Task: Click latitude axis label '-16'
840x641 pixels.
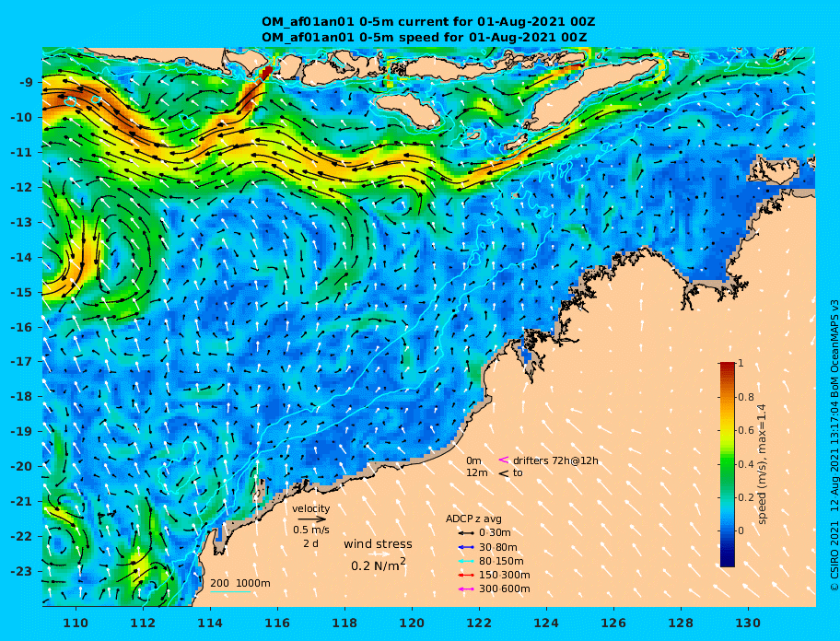Action: [23, 327]
